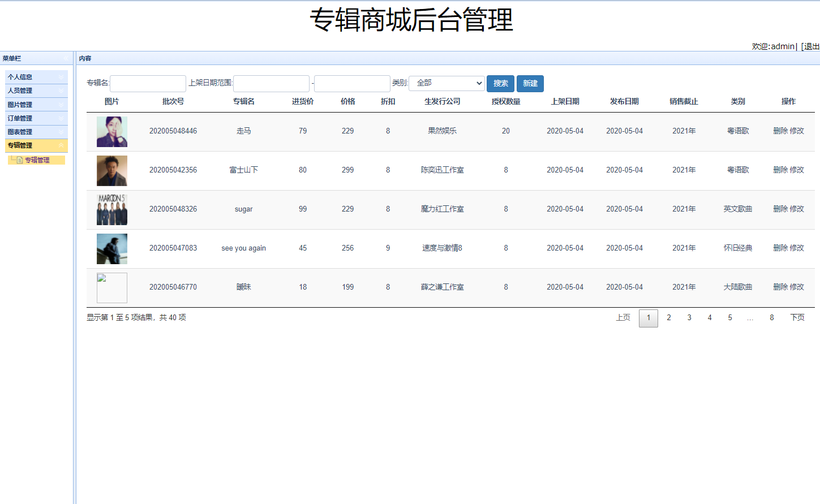
Task: Go to pagination page 3
Action: [x=689, y=318]
